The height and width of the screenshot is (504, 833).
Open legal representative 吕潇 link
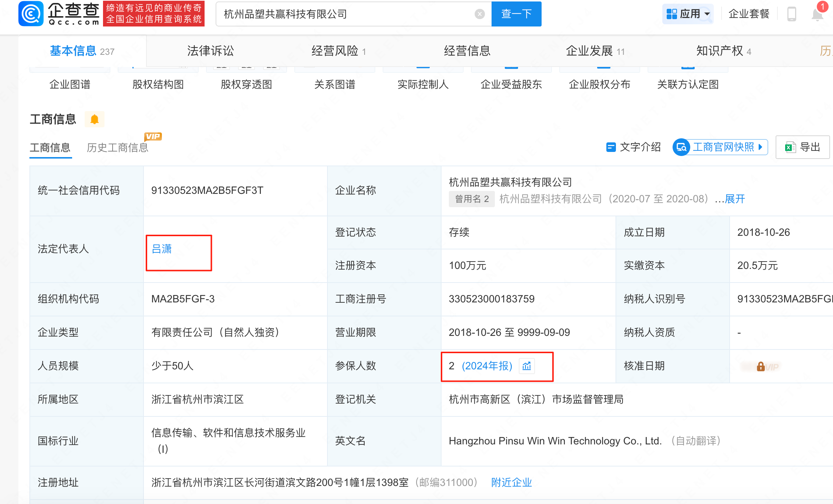(162, 249)
